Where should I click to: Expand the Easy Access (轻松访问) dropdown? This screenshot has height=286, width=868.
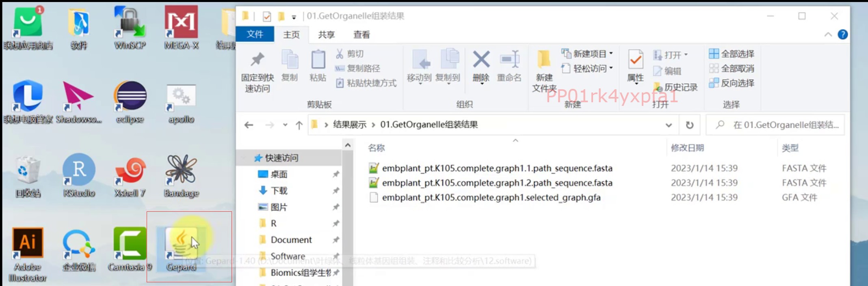click(589, 68)
